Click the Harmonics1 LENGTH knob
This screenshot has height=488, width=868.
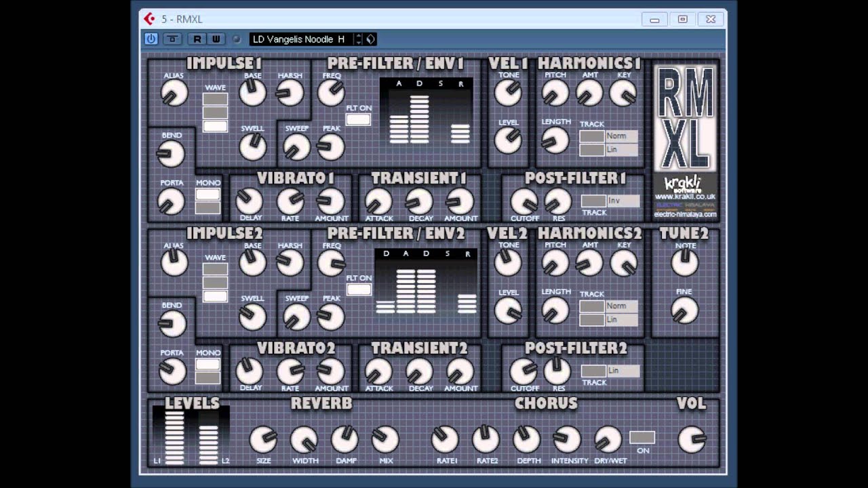(555, 140)
